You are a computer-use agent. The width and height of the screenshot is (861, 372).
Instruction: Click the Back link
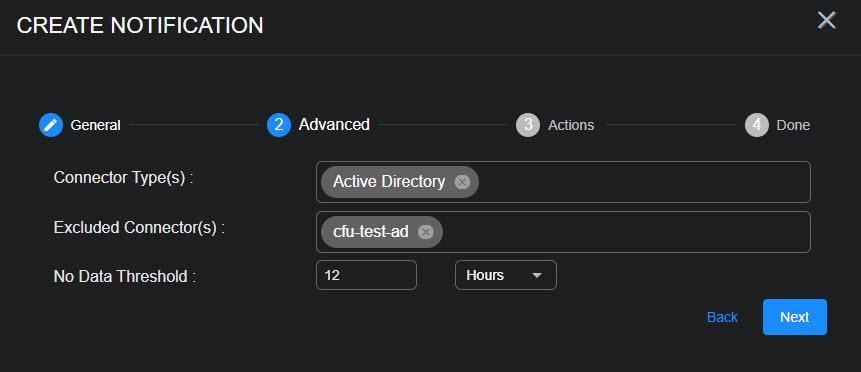point(722,317)
